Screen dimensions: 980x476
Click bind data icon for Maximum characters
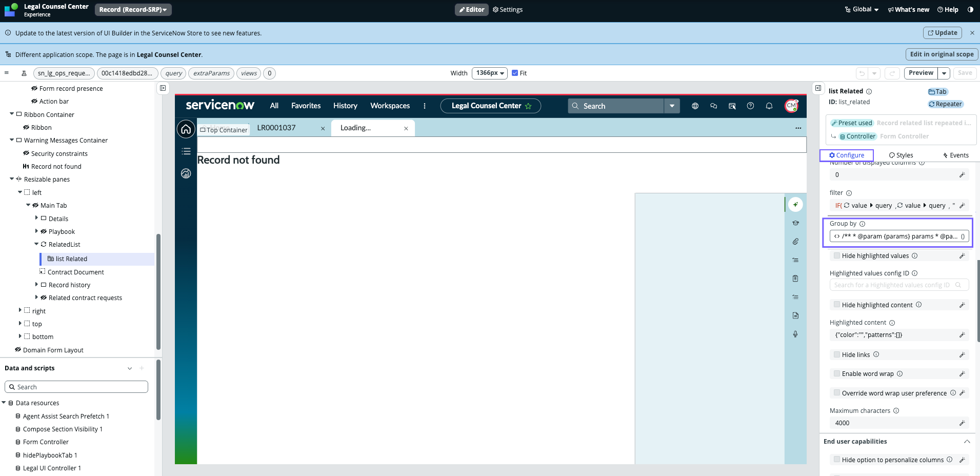coord(962,423)
